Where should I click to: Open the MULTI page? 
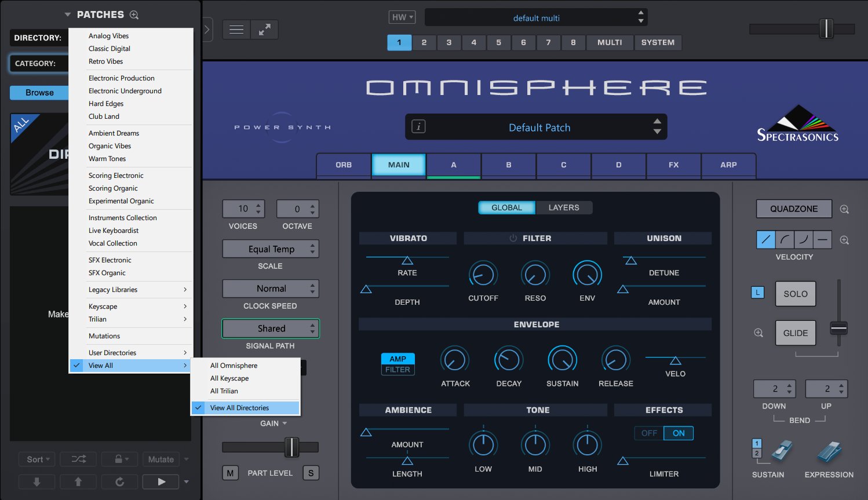click(610, 42)
